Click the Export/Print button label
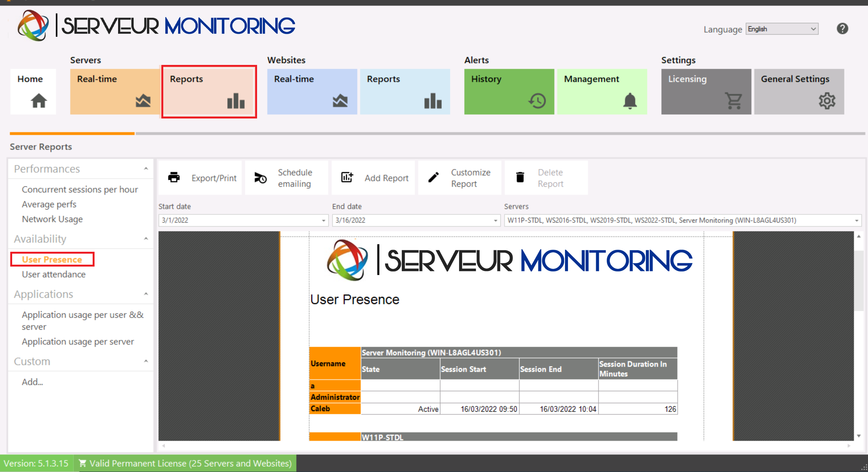Viewport: 868px width, 472px height. (214, 178)
